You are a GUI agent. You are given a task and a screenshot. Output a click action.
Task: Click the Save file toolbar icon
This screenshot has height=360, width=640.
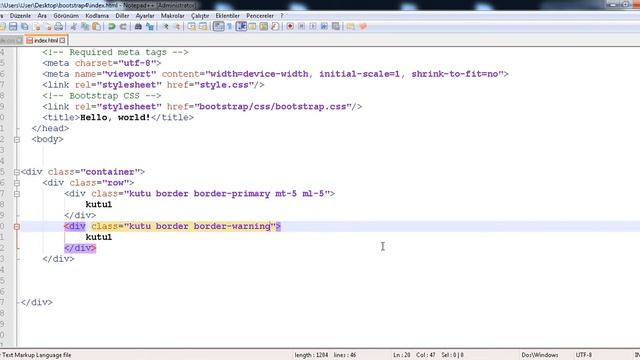pos(13,27)
